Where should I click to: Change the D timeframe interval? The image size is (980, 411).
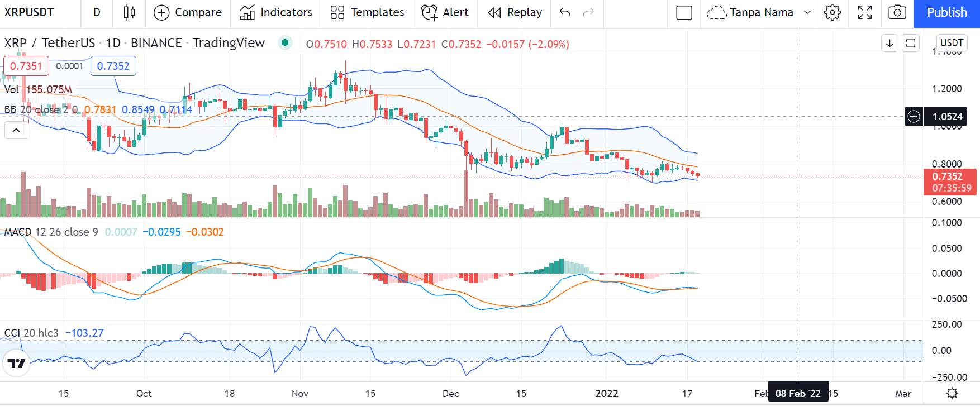click(x=97, y=12)
